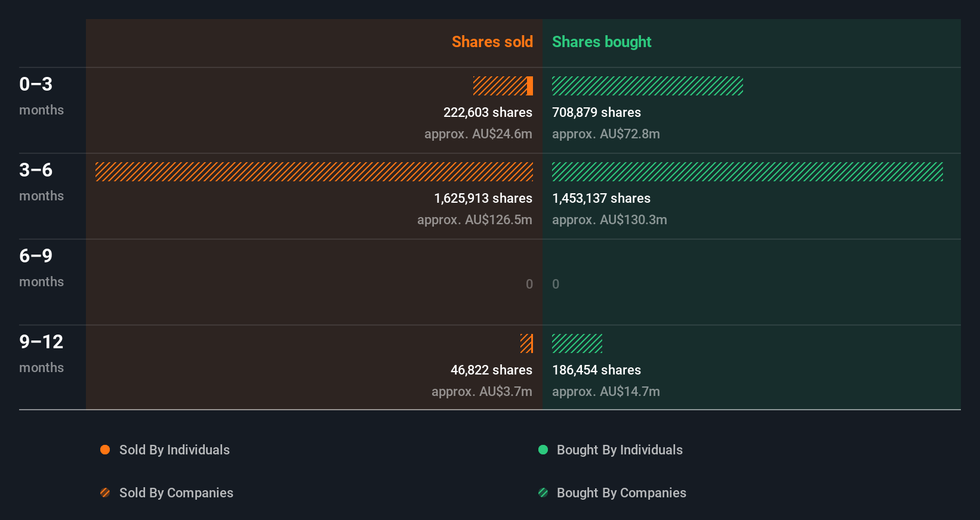Select the approx. AU$130.3m text
This screenshot has height=520, width=980.
pyautogui.click(x=609, y=219)
